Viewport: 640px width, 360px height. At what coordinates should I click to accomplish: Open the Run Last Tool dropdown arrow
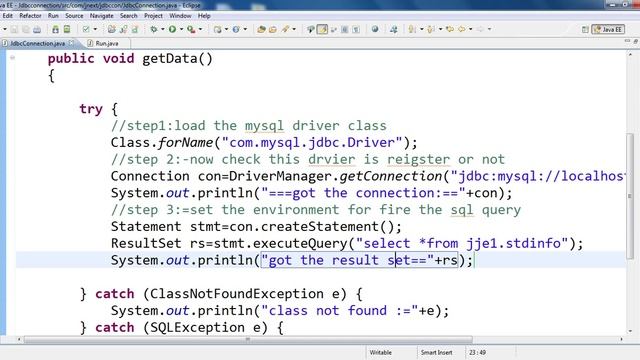[200, 29]
